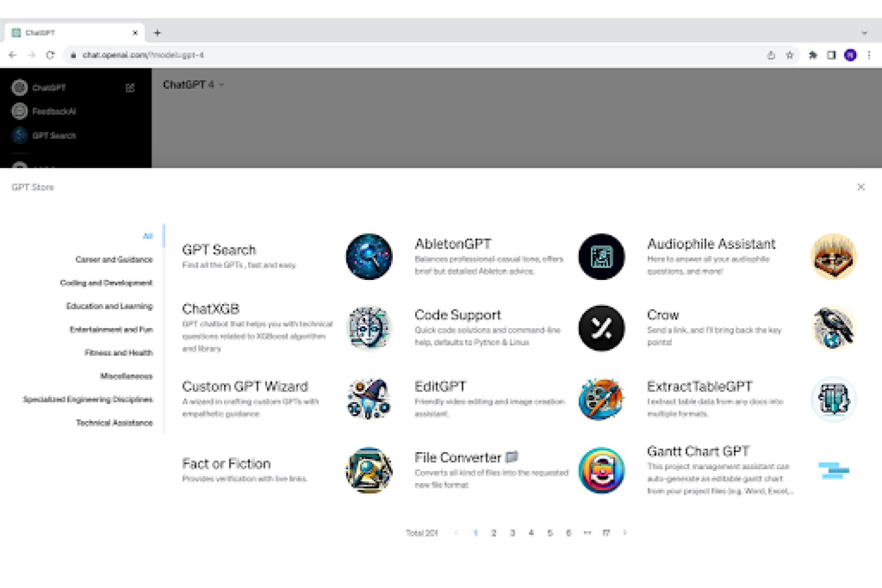Click the Fact or Fiction title
Screen dimensions: 882x588
point(226,463)
